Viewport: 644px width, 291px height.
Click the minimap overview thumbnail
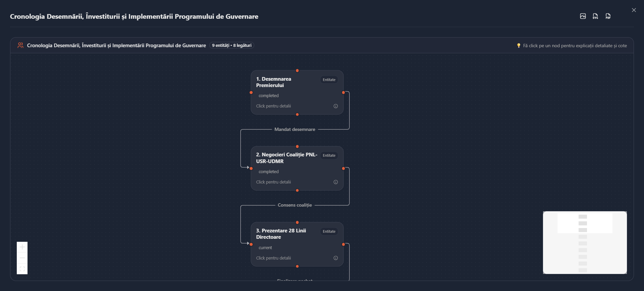(x=585, y=242)
